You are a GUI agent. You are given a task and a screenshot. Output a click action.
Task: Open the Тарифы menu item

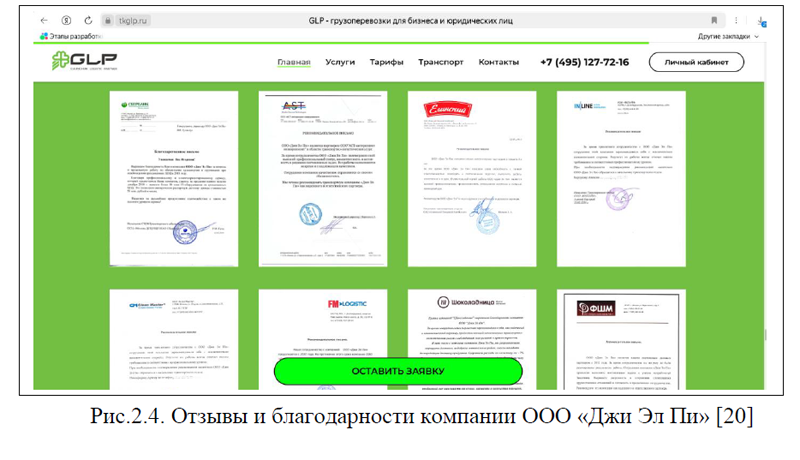[x=386, y=62]
